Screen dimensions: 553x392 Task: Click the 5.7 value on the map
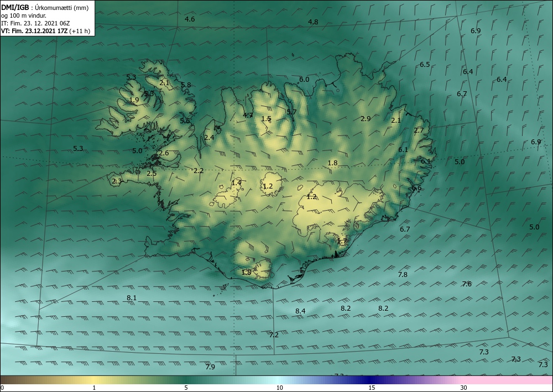(x=291, y=112)
